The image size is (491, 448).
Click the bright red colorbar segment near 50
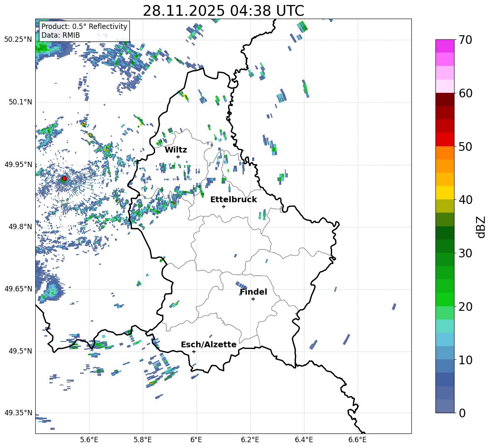[445, 140]
